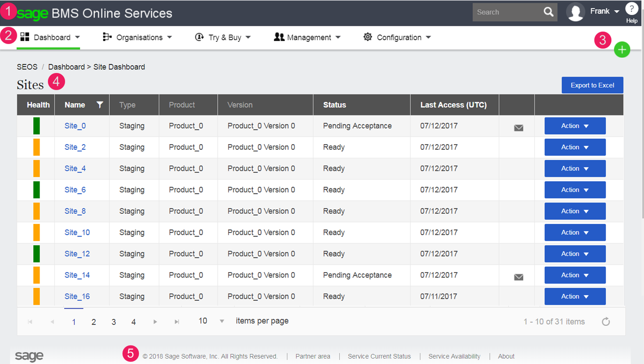Open the Configuration menu
Image resolution: width=644 pixels, height=364 pixels.
[x=397, y=37]
